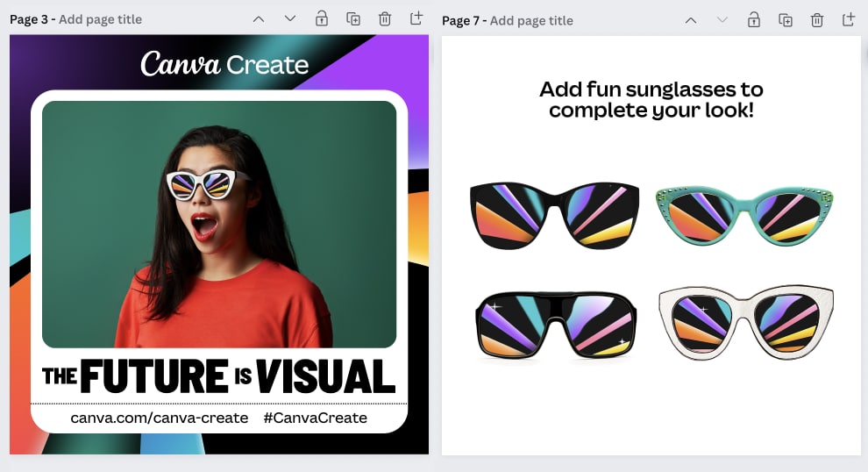Select THE FUTURE IS VISUAL headline
The height and width of the screenshot is (472, 868).
219,376
